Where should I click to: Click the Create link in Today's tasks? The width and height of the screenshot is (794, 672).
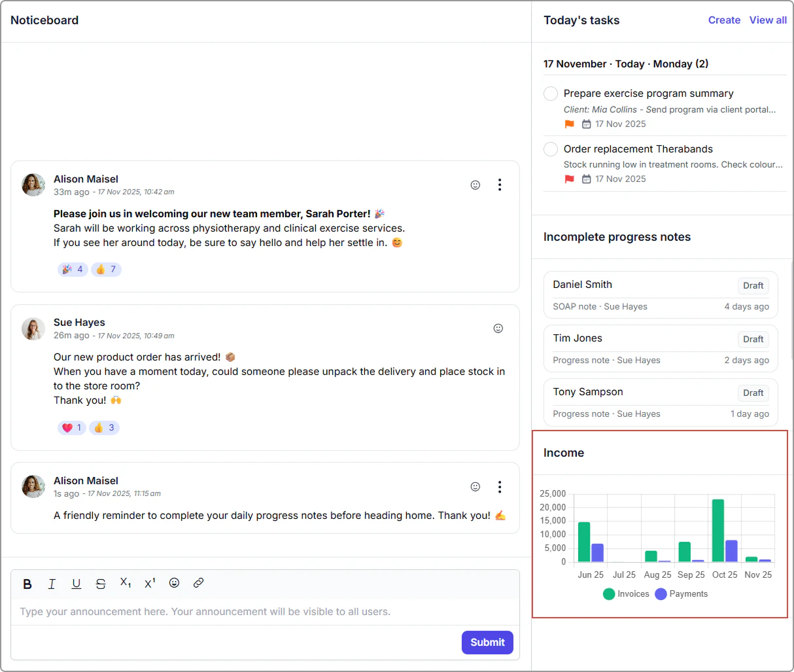coord(724,20)
